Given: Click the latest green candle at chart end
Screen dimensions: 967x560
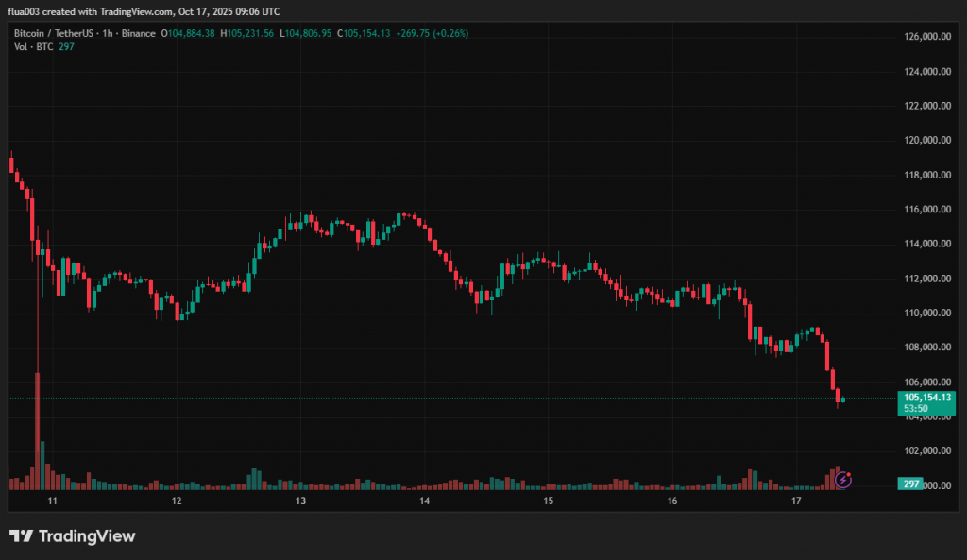Looking at the screenshot, I should click(842, 399).
